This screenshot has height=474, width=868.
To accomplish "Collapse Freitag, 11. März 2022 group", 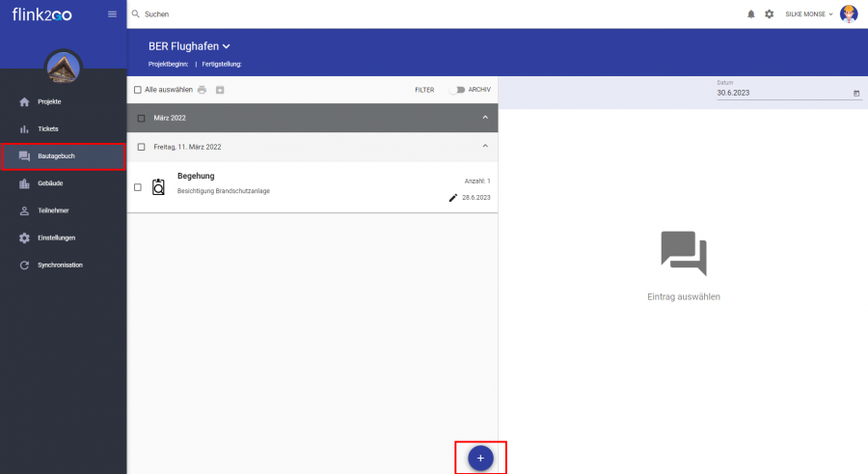I will (485, 147).
